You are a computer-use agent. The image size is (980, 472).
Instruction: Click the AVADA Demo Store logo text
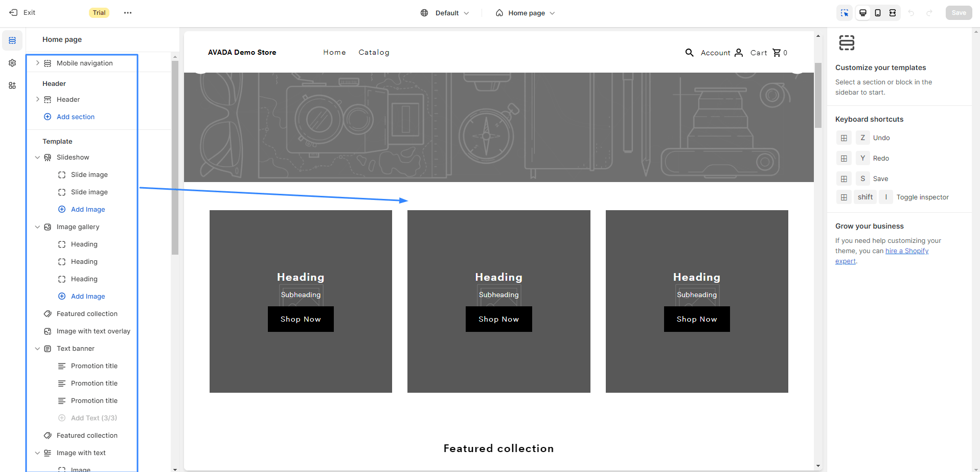click(x=242, y=52)
